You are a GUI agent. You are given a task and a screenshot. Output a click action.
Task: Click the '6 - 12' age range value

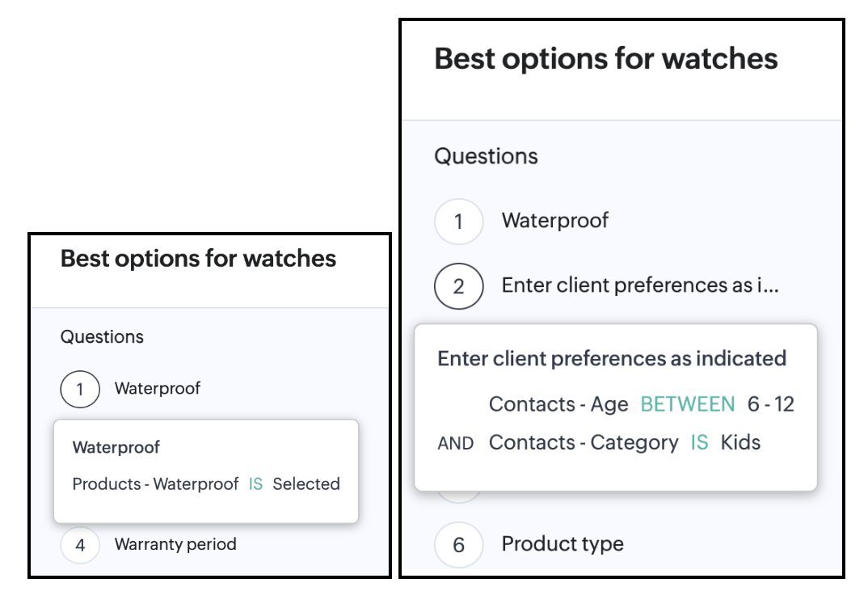(770, 404)
